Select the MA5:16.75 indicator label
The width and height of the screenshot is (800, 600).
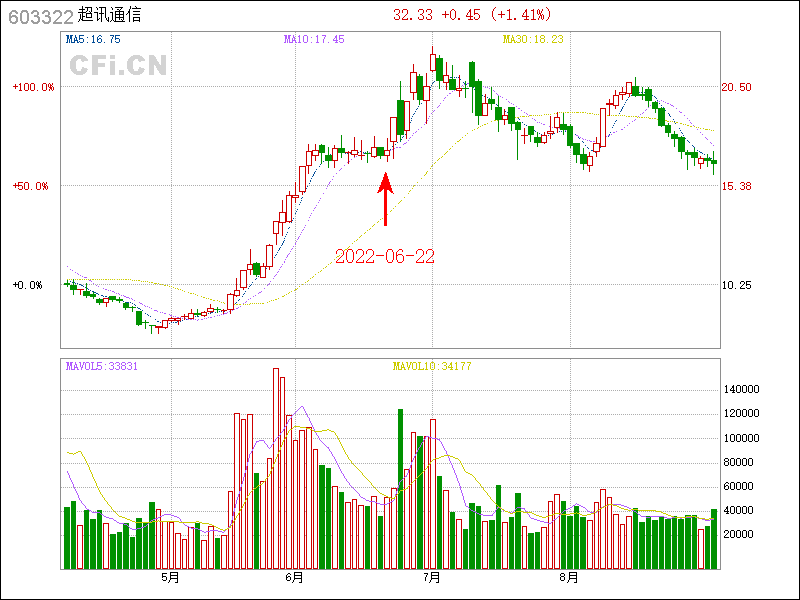coord(93,39)
